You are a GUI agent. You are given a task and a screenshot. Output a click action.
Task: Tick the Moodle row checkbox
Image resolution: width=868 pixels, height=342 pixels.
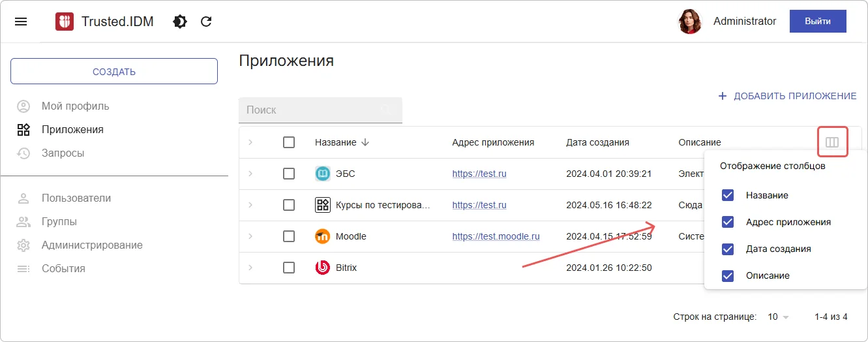(x=289, y=236)
